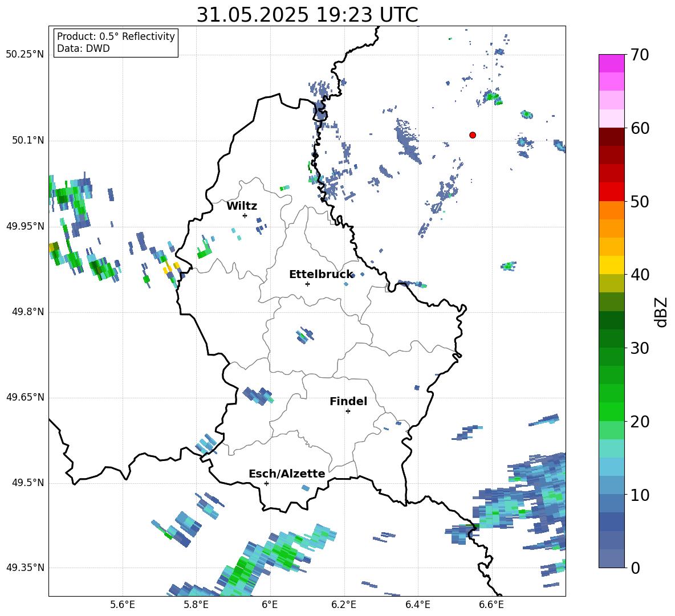Click the Ettelbruck city label
The width and height of the screenshot is (675, 616).
[321, 275]
